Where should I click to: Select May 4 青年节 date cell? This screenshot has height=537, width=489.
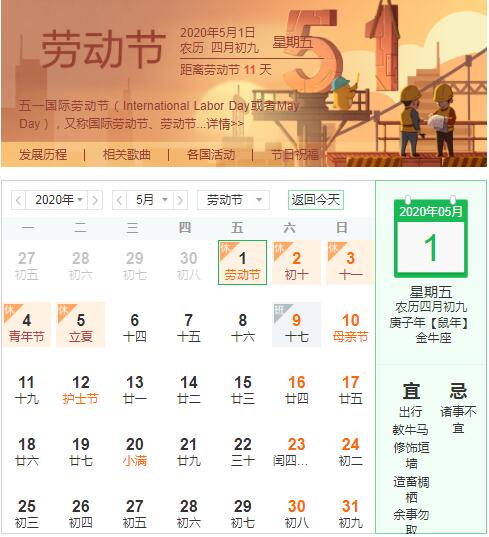click(27, 325)
